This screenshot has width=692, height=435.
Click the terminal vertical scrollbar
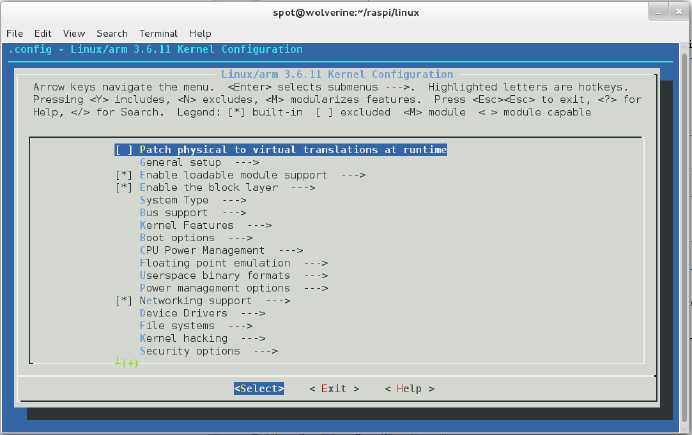pos(684,236)
